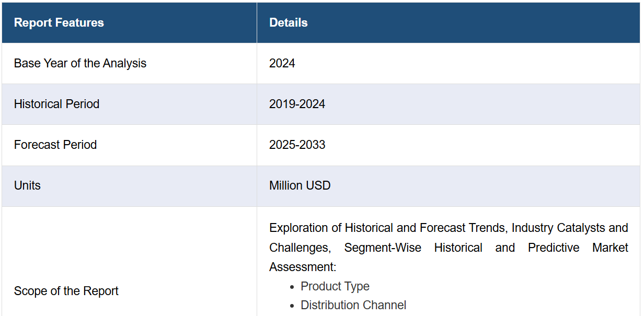The height and width of the screenshot is (316, 644).
Task: Click the Distribution Channel bullet item
Action: pos(353,305)
